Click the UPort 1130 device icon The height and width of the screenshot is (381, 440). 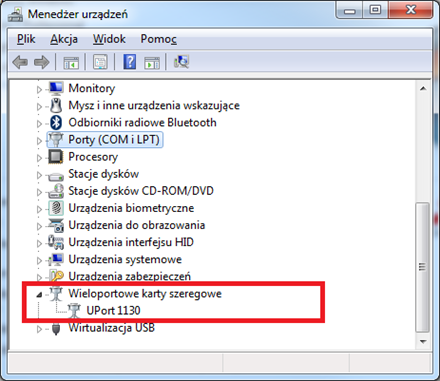pyautogui.click(x=74, y=311)
